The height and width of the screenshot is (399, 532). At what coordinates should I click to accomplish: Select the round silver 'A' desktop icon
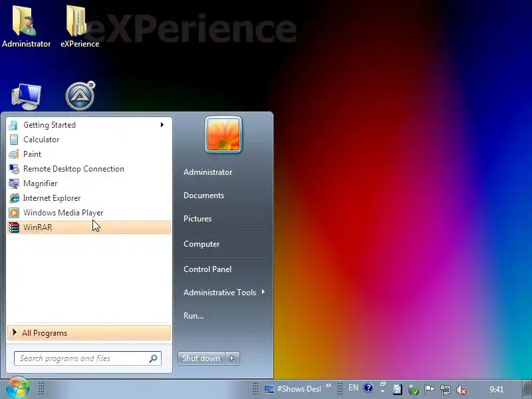80,96
